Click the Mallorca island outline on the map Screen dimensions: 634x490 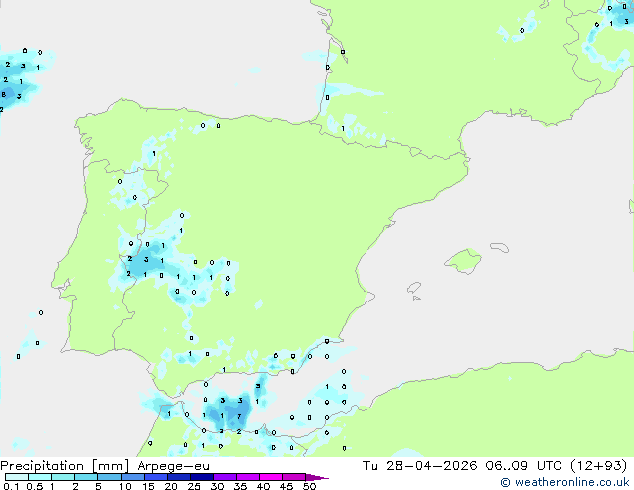tap(463, 261)
